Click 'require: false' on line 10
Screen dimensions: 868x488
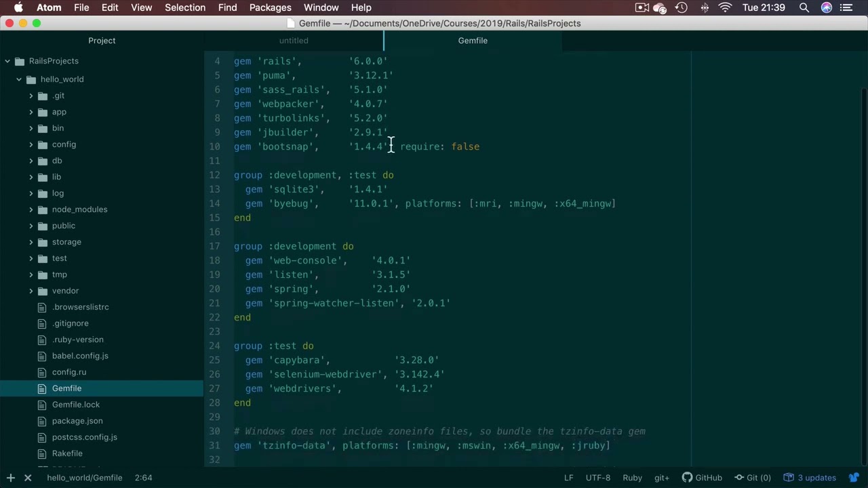439,146
